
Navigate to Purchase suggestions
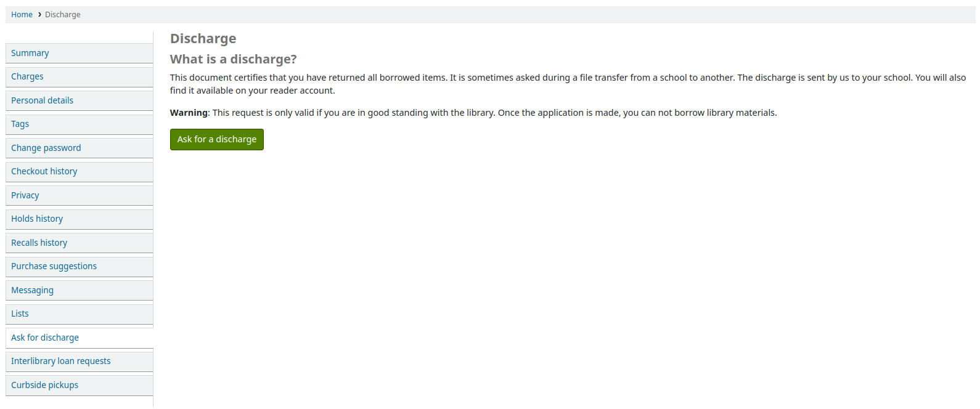click(54, 266)
